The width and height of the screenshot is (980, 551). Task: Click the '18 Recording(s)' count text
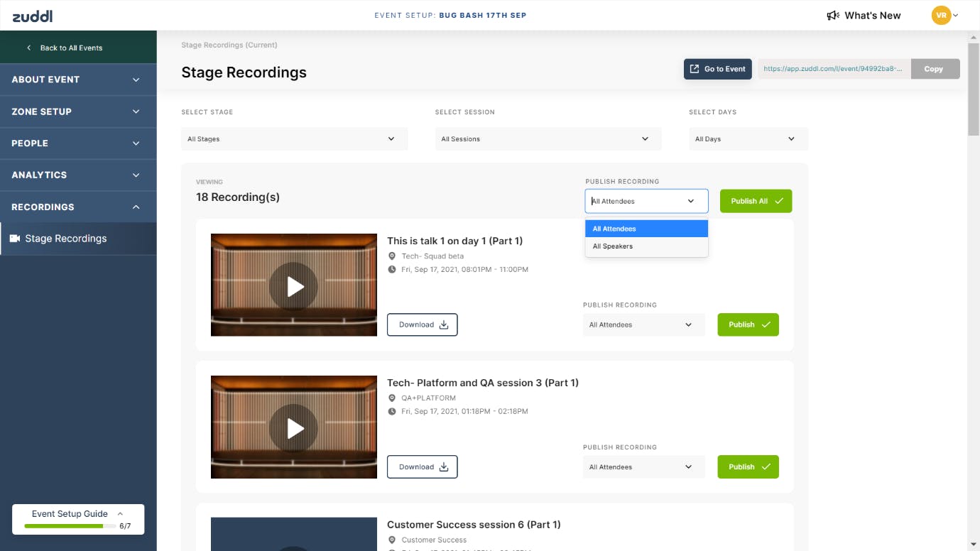(x=238, y=197)
